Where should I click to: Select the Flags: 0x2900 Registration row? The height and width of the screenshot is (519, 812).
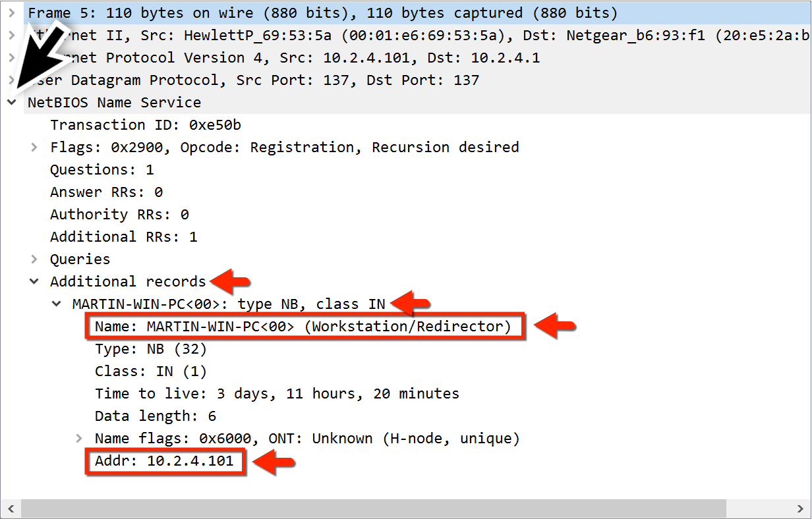[285, 148]
